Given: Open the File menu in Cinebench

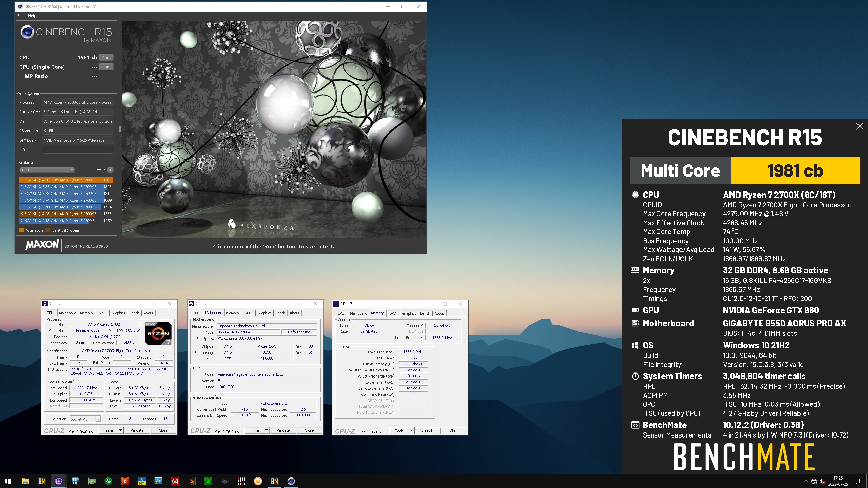Looking at the screenshot, I should [x=20, y=16].
